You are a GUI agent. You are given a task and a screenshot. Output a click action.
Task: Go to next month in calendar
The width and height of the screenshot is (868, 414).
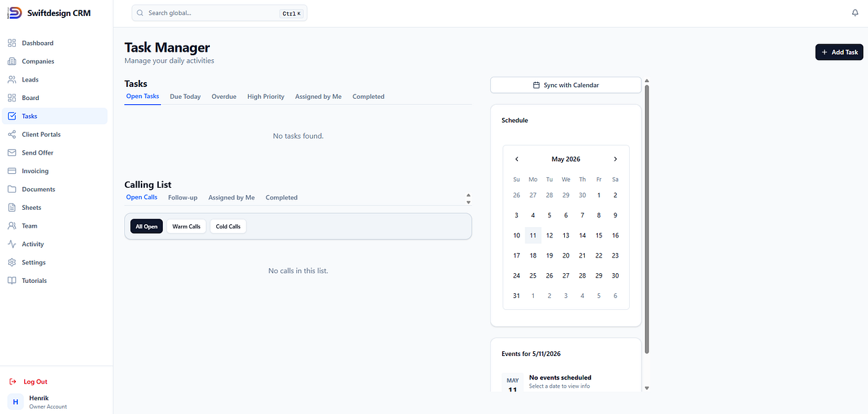tap(615, 159)
